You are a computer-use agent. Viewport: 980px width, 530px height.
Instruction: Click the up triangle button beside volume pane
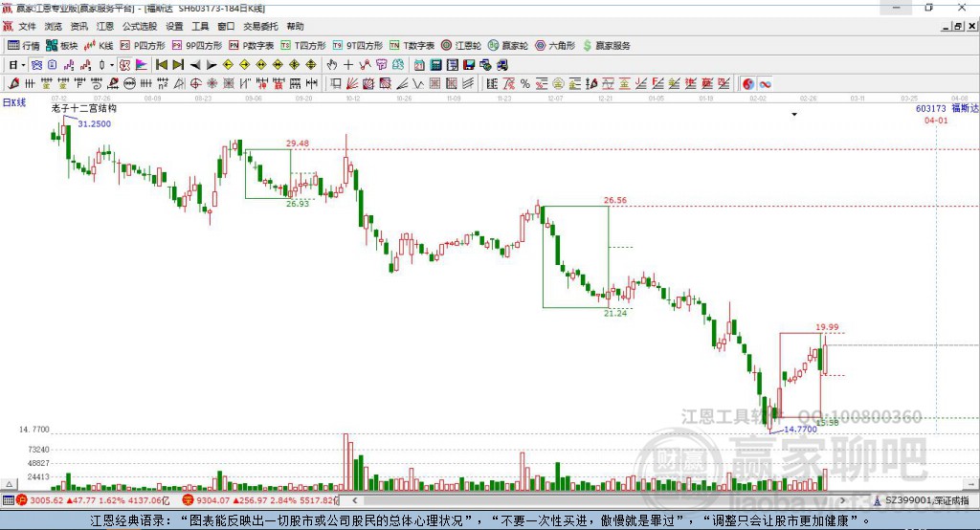click(x=9, y=484)
